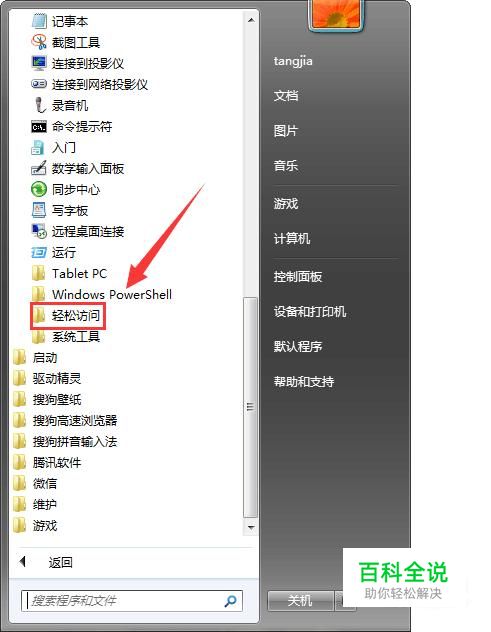
Task: Expand the Windows PowerShell folder
Action: click(x=102, y=294)
